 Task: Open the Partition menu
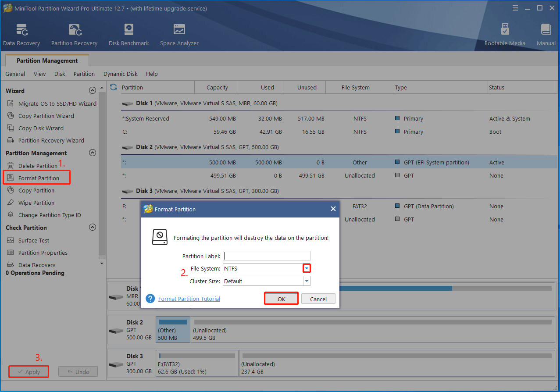click(84, 74)
